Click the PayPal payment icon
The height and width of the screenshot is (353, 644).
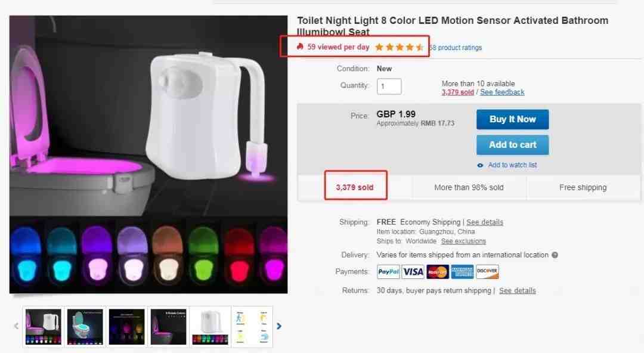389,272
